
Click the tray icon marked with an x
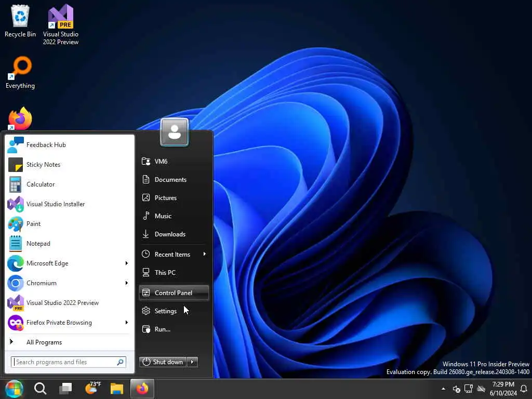tap(456, 389)
